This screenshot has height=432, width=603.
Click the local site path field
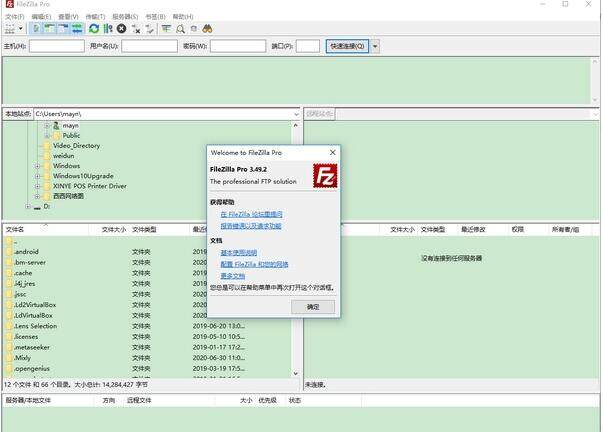[x=163, y=114]
